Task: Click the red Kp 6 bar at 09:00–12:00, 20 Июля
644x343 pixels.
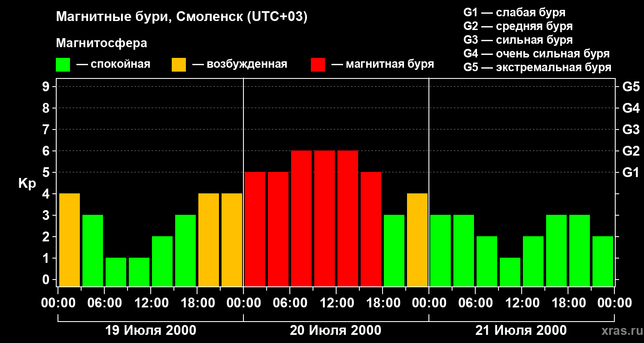Action: coord(325,218)
